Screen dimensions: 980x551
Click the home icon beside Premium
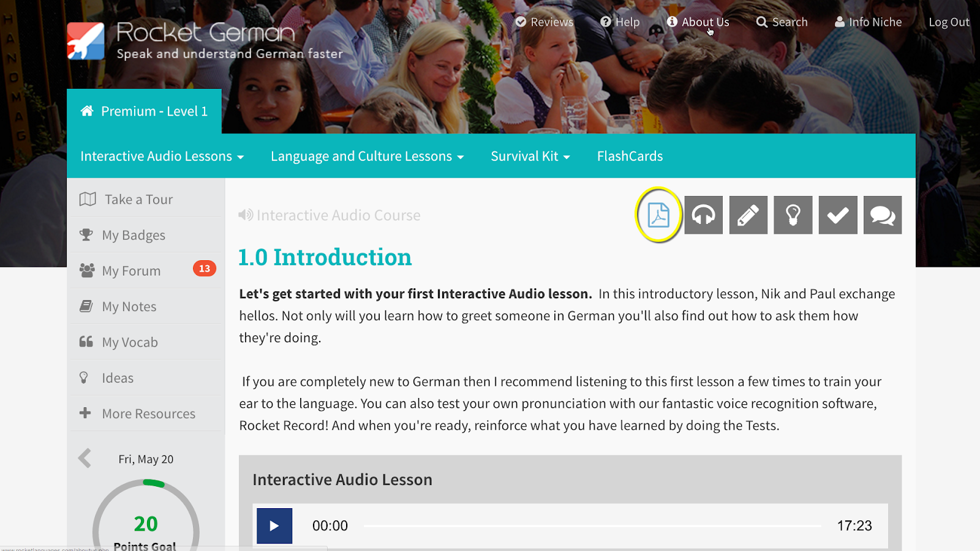pyautogui.click(x=87, y=111)
